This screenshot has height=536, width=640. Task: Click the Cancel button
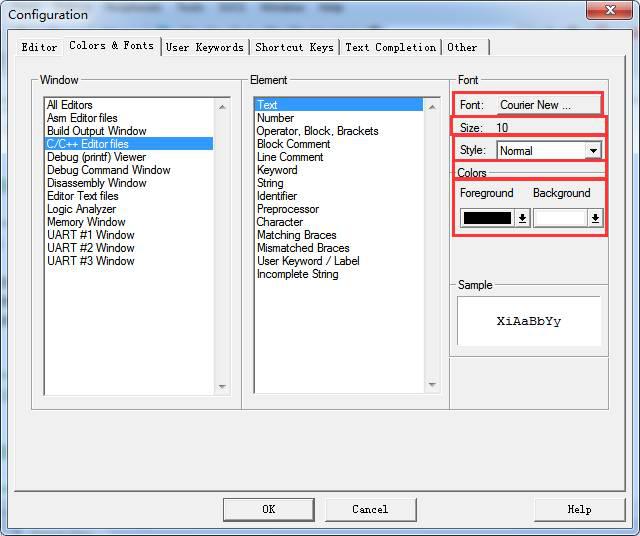click(371, 509)
